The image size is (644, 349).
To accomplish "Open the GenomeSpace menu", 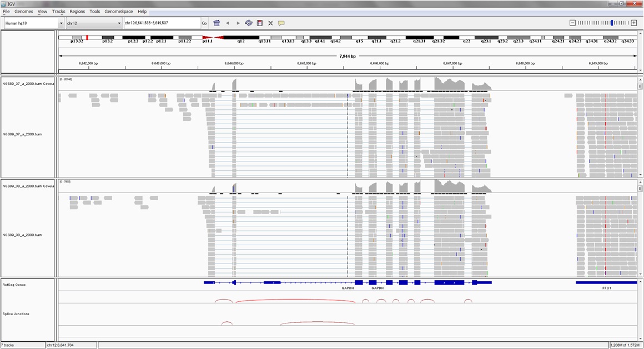I will coord(118,11).
